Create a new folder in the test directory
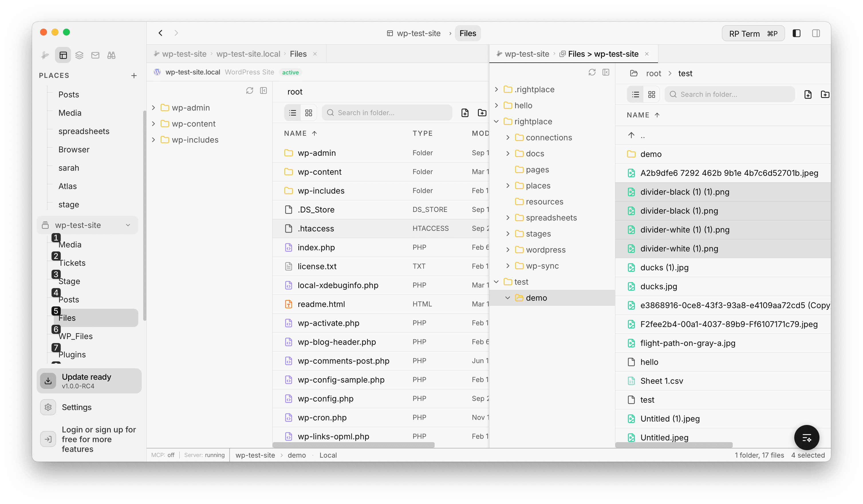 click(825, 94)
